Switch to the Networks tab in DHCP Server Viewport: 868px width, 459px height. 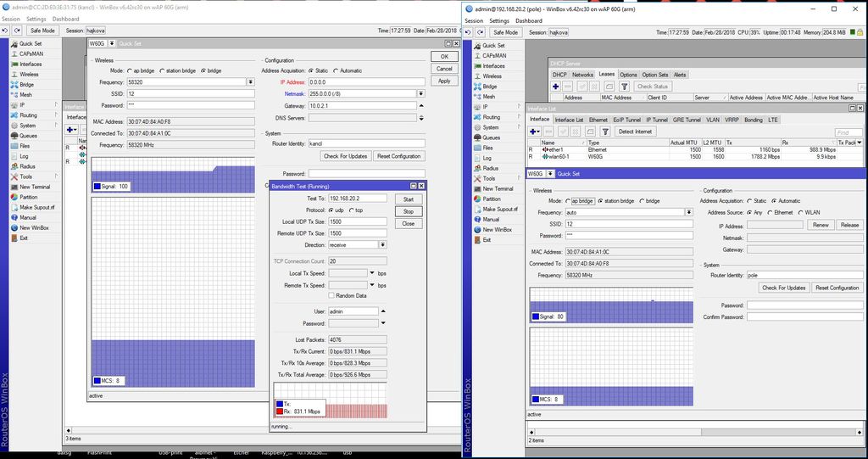[x=582, y=75]
